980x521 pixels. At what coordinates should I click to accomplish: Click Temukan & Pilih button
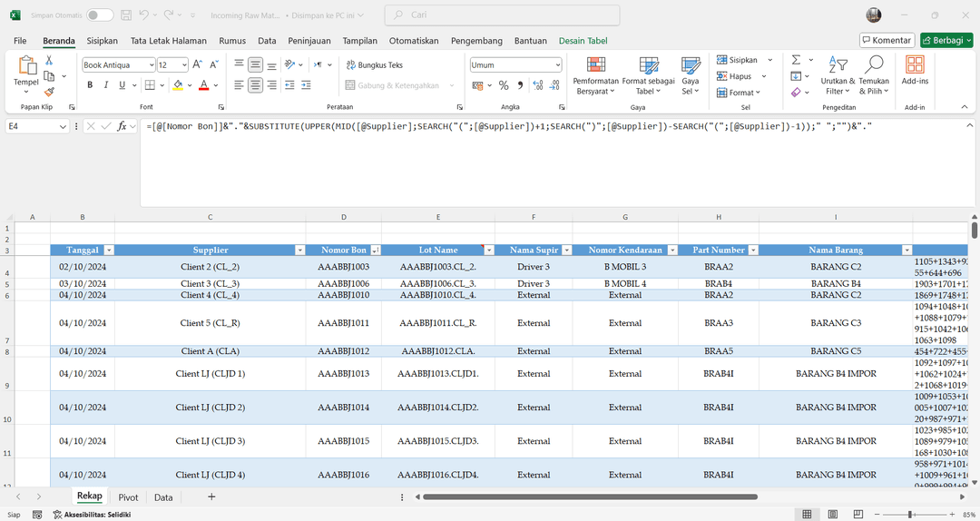(x=874, y=75)
